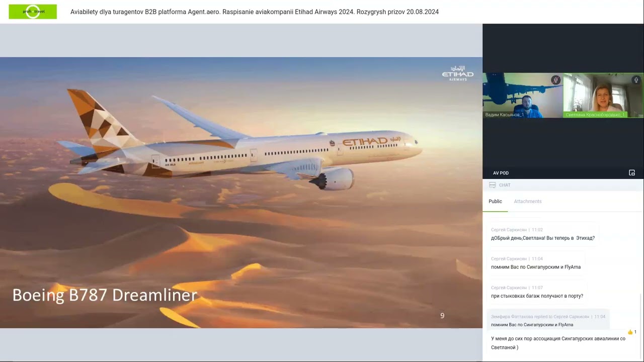Select Светлана Краснобородько's video thumbnail
644x362 pixels.
pos(603,96)
